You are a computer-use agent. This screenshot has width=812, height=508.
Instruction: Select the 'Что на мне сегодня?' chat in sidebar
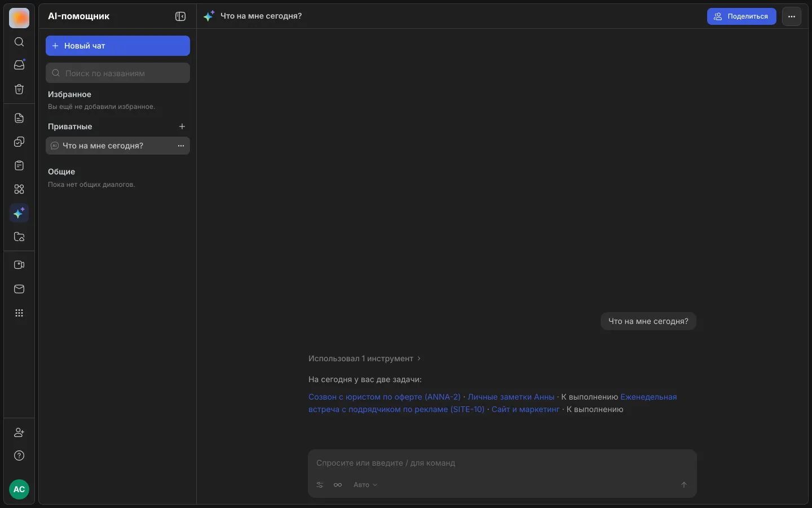(x=118, y=146)
